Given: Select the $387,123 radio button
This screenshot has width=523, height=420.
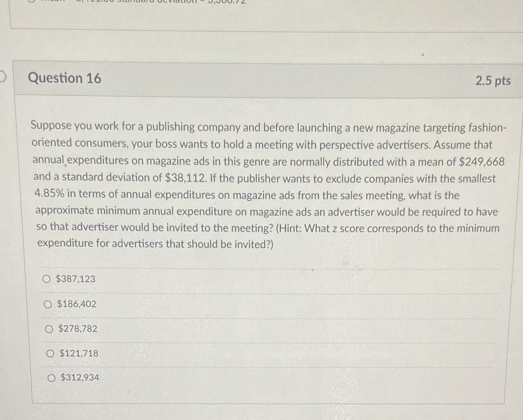Looking at the screenshot, I should [x=46, y=279].
